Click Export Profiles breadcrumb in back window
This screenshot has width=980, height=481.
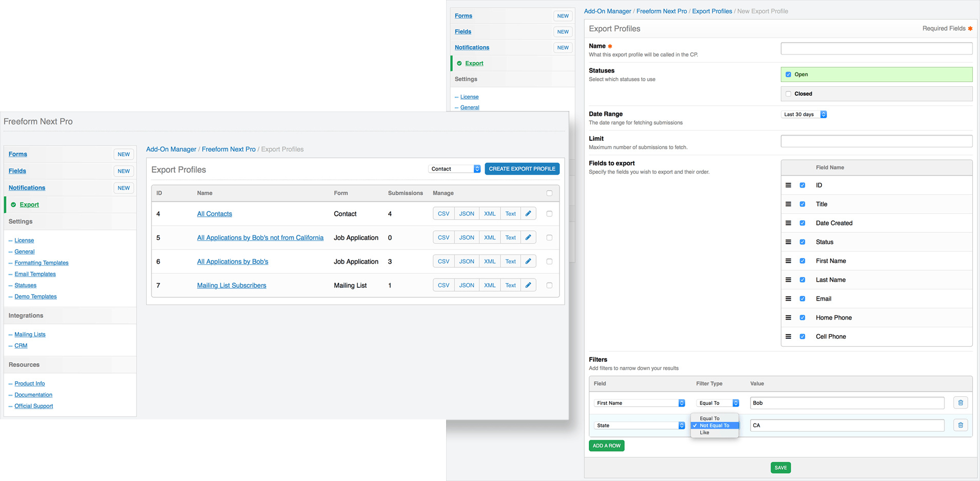coord(712,11)
